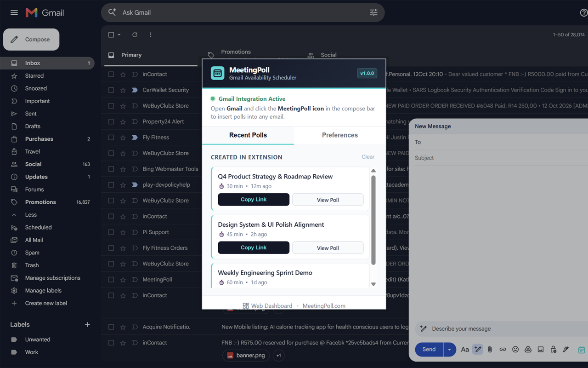
Task: Toggle the importance marker on the Bing Webmaster Tools email
Action: 135,169
